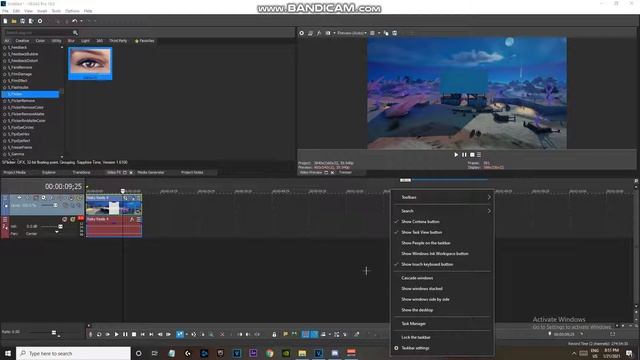Image resolution: width=640 pixels, height=360 pixels.
Task: Play the timeline from the transport bar
Action: 117,334
